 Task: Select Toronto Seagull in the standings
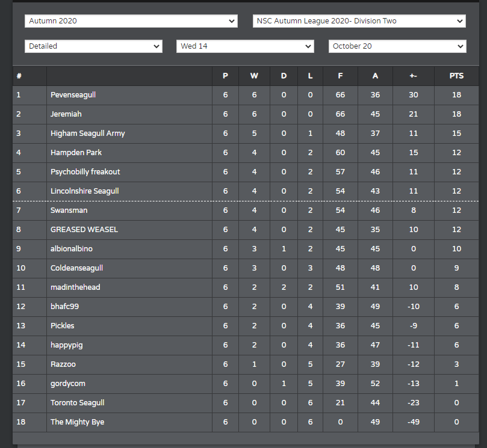click(77, 403)
